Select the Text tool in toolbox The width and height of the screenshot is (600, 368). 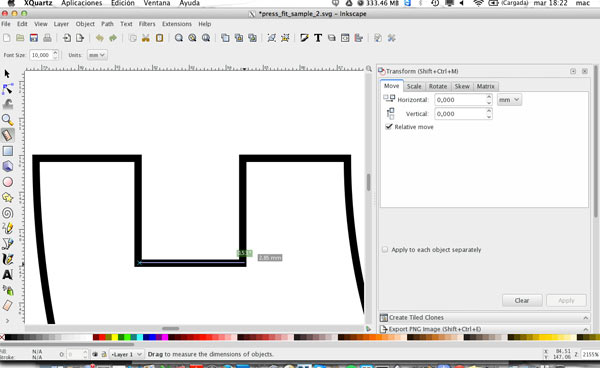8,275
